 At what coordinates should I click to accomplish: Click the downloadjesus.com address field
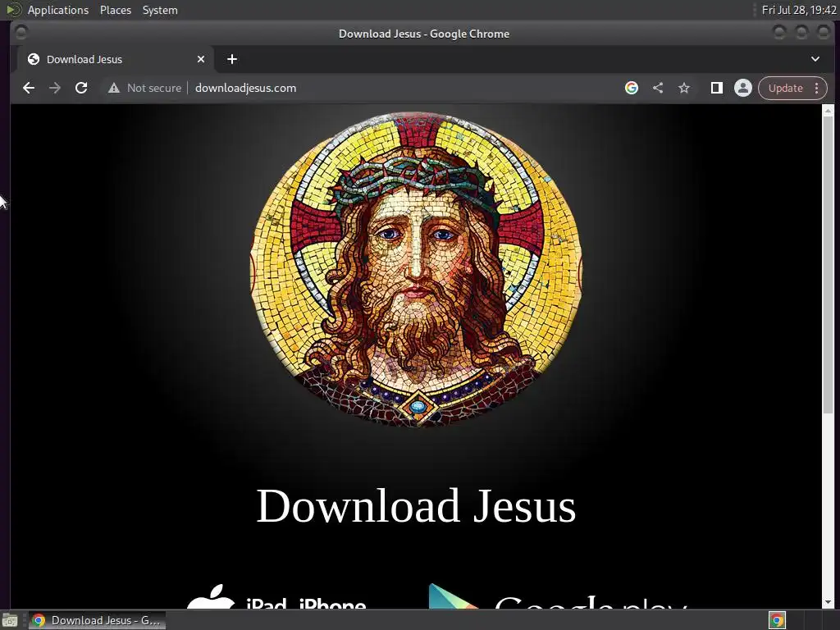(x=245, y=88)
